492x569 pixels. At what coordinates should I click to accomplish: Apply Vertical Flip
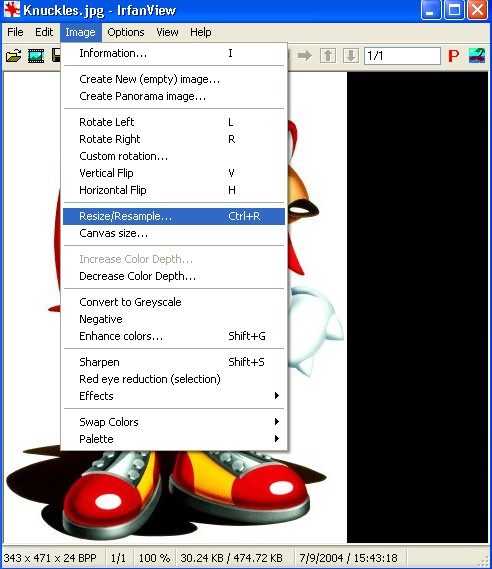(174, 173)
